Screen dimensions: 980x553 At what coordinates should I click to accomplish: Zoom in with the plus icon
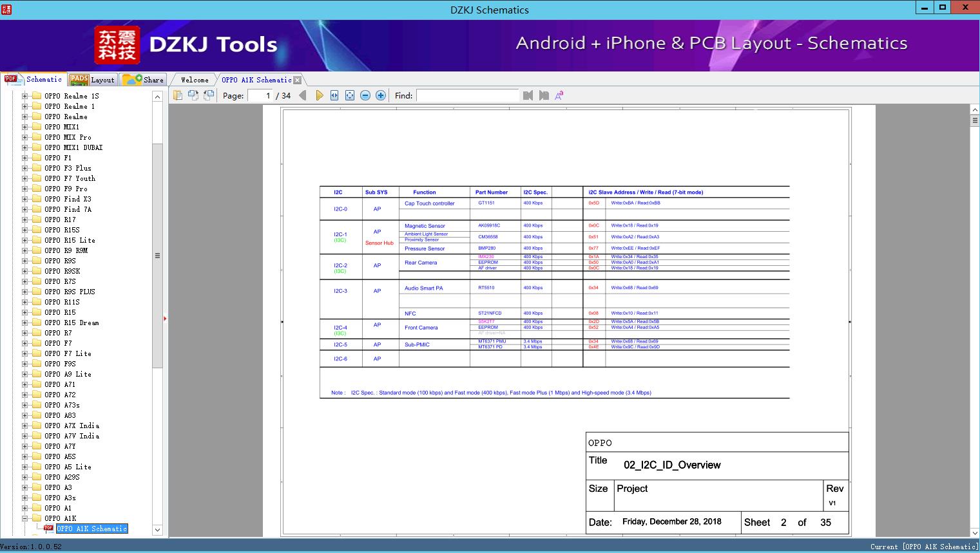pos(381,95)
